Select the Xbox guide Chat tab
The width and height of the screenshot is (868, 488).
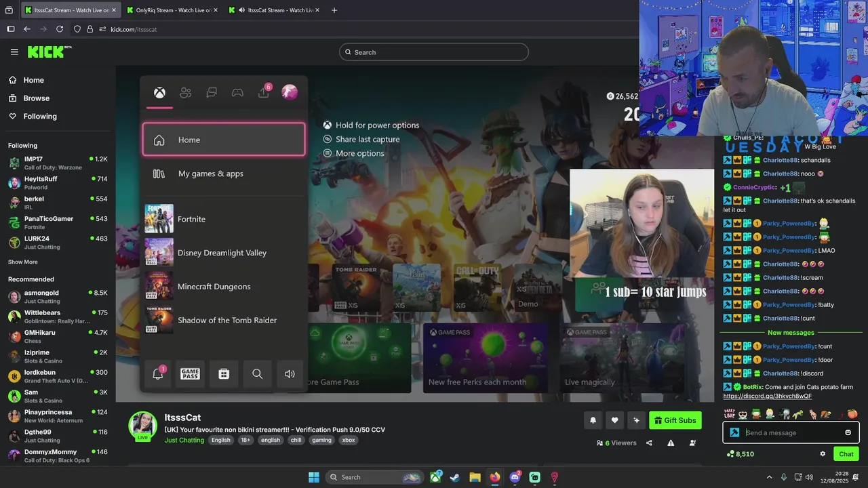pos(212,93)
